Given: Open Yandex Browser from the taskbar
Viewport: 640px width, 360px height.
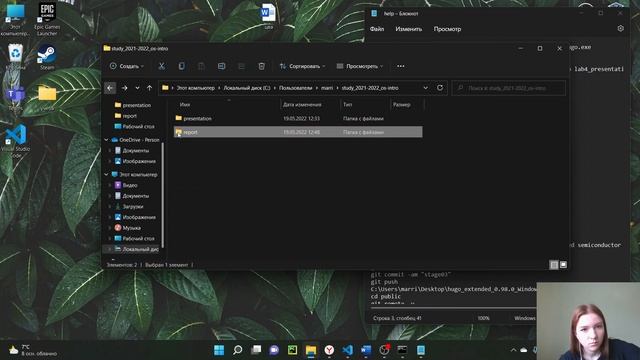Looking at the screenshot, I should pyautogui.click(x=329, y=350).
